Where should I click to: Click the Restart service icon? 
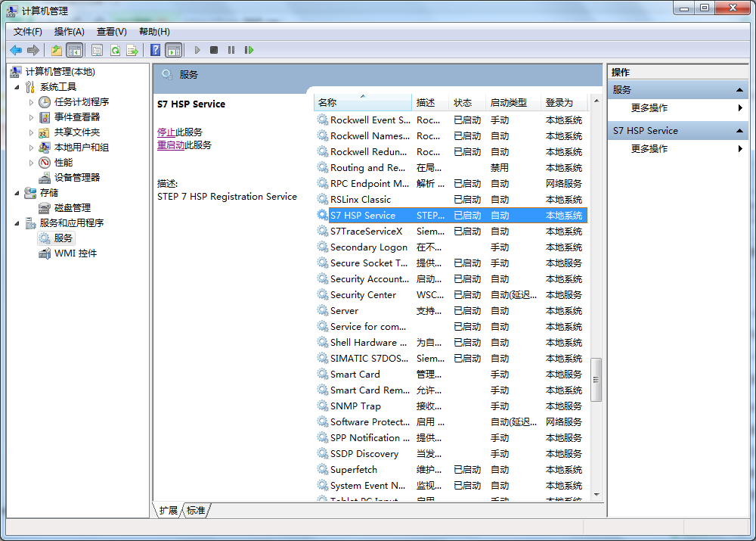pos(249,50)
